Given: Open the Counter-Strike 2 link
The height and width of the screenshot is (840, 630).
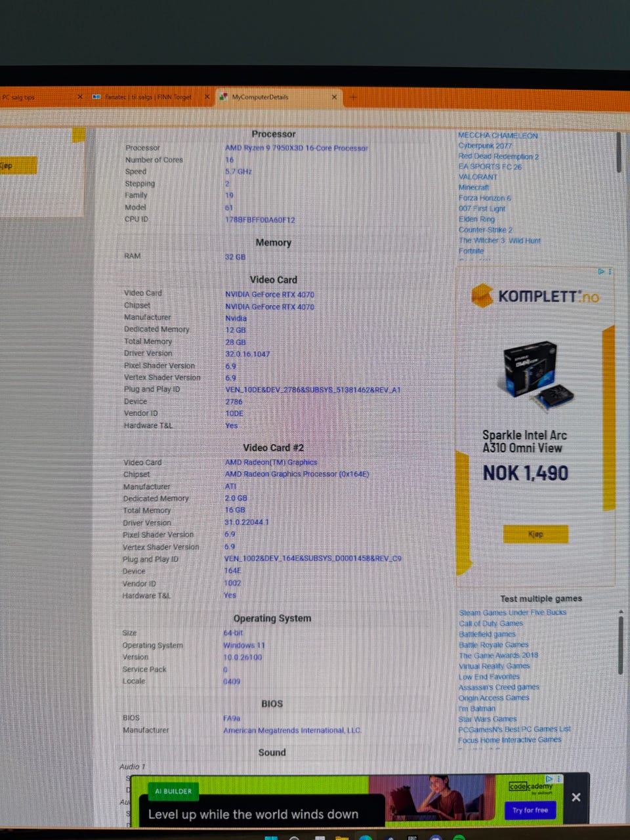Looking at the screenshot, I should [486, 230].
